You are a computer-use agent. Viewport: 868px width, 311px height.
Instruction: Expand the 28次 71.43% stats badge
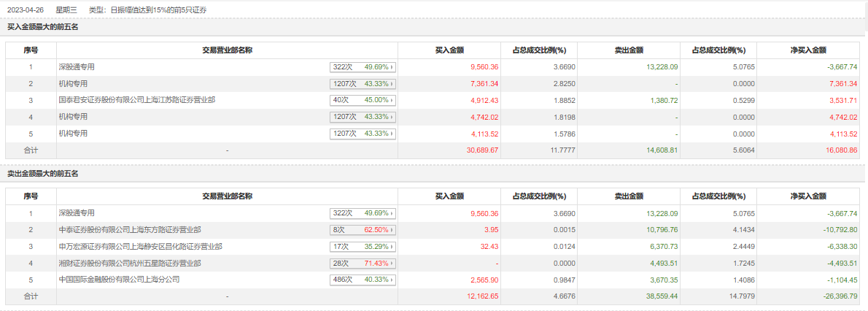click(363, 263)
